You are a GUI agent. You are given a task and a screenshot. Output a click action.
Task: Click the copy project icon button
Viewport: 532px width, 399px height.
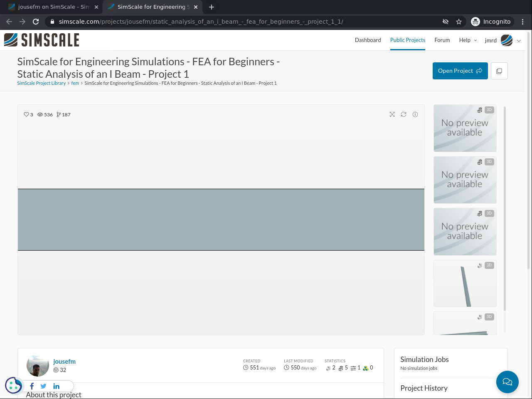(499, 71)
